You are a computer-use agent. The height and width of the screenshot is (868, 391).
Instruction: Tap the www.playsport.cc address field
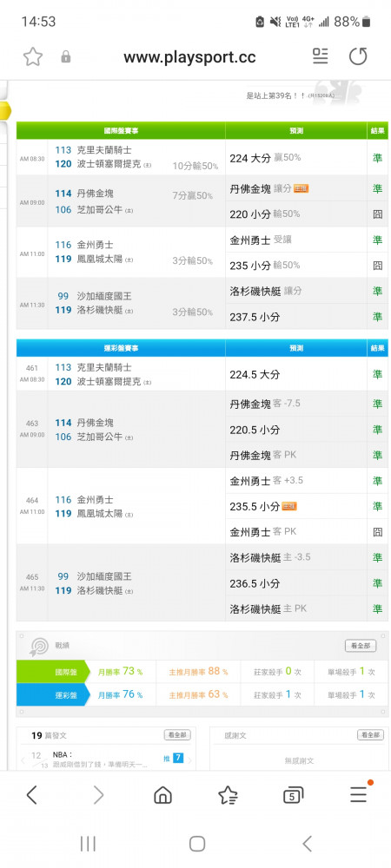click(x=189, y=56)
